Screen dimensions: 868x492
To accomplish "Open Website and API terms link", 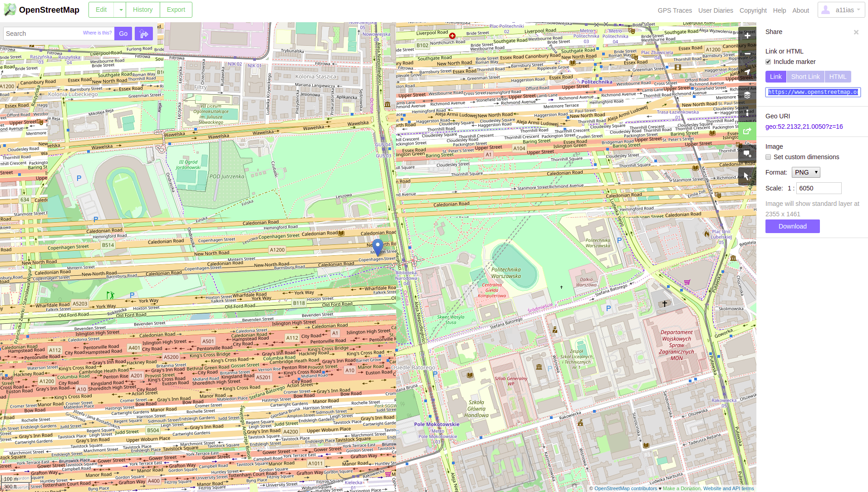I will coord(729,488).
